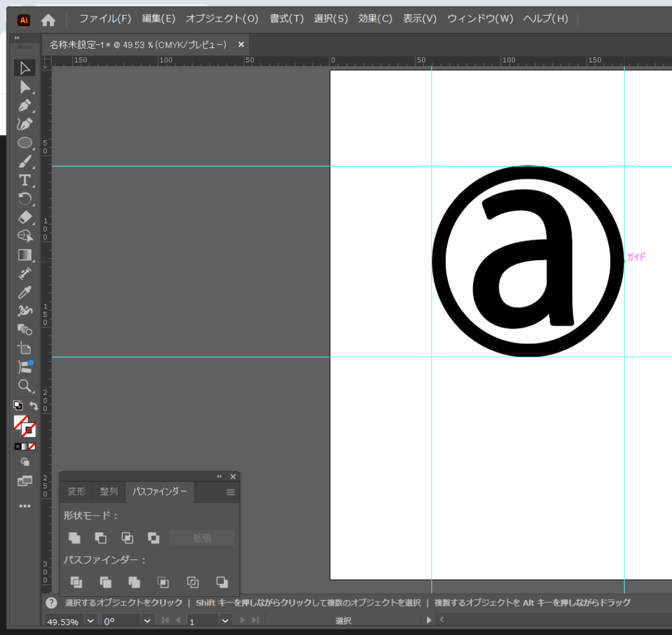672x635 pixels.
Task: Choose the Ellipse tool
Action: coord(25,142)
